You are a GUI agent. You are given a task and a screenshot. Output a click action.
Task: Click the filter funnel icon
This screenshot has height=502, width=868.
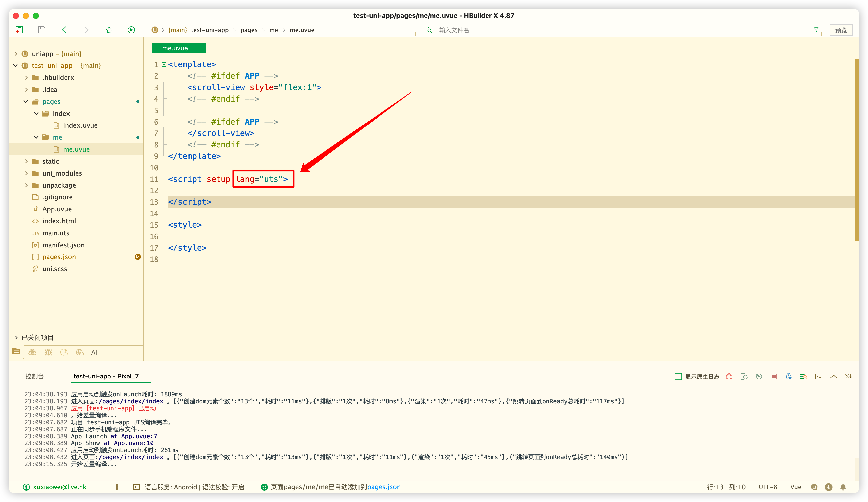click(816, 30)
